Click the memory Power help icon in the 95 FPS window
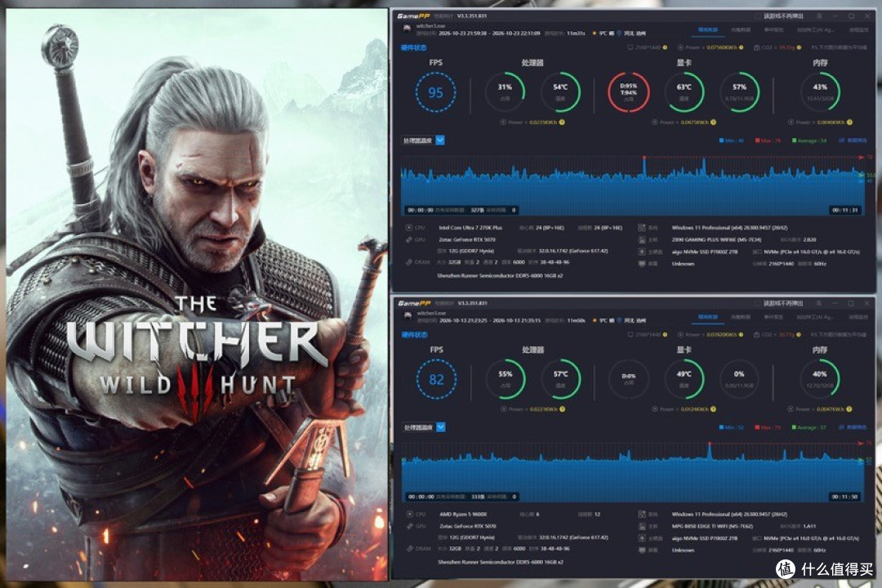Image resolution: width=882 pixels, height=588 pixels. click(x=849, y=122)
